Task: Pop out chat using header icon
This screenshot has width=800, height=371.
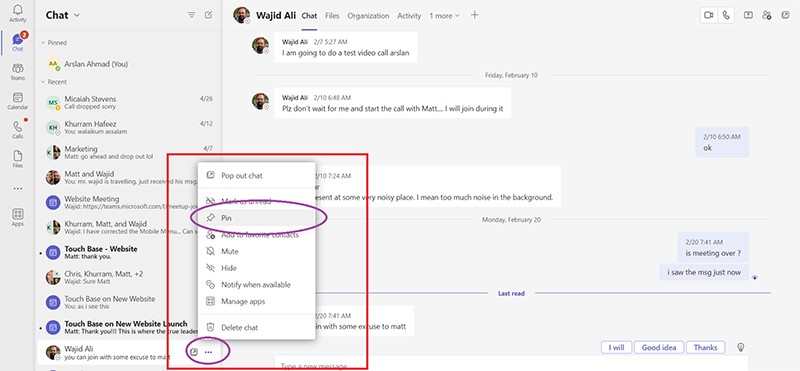Action: (x=785, y=15)
